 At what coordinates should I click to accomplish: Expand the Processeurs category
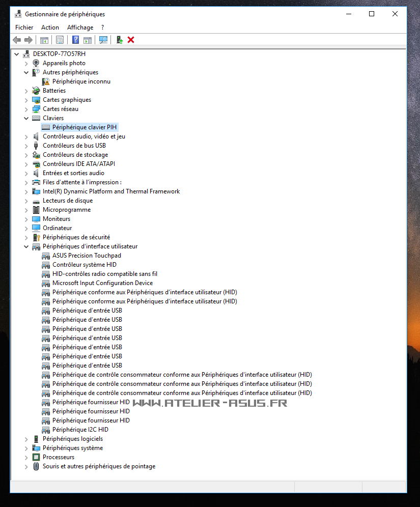(26, 457)
